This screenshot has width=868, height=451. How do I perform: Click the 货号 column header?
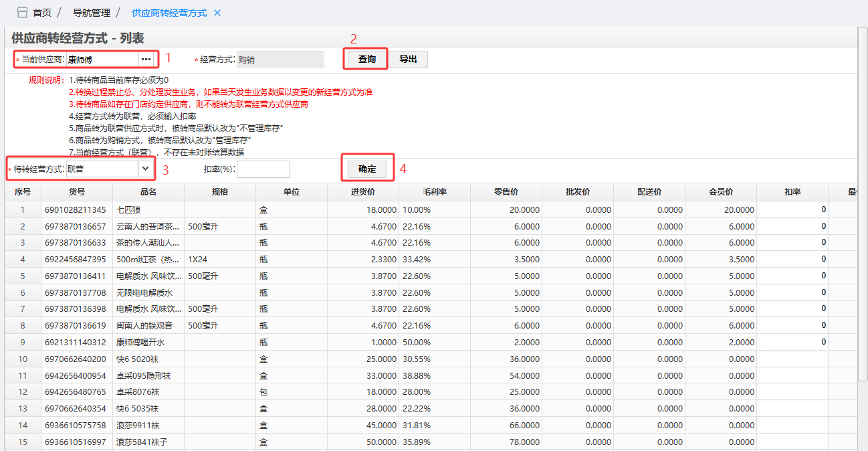click(x=77, y=192)
